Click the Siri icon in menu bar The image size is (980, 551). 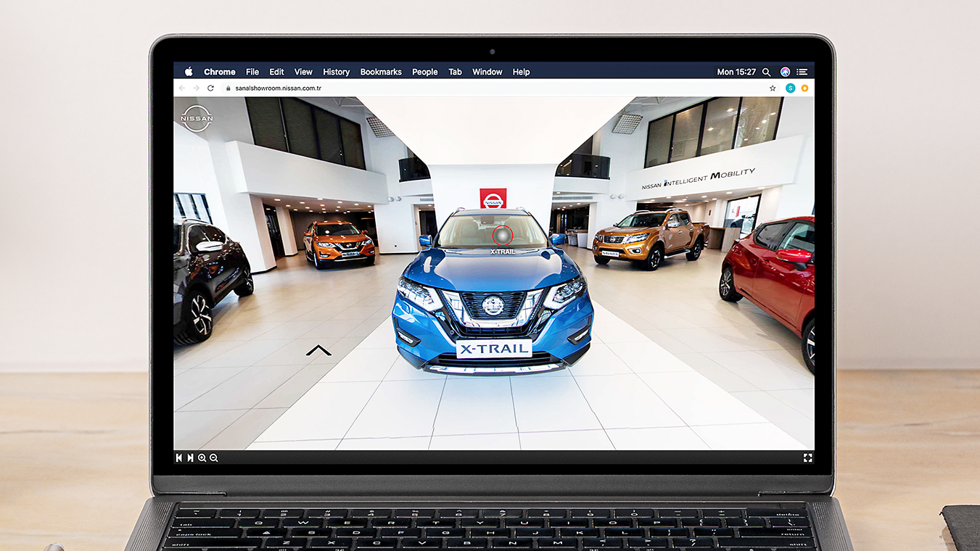785,72
